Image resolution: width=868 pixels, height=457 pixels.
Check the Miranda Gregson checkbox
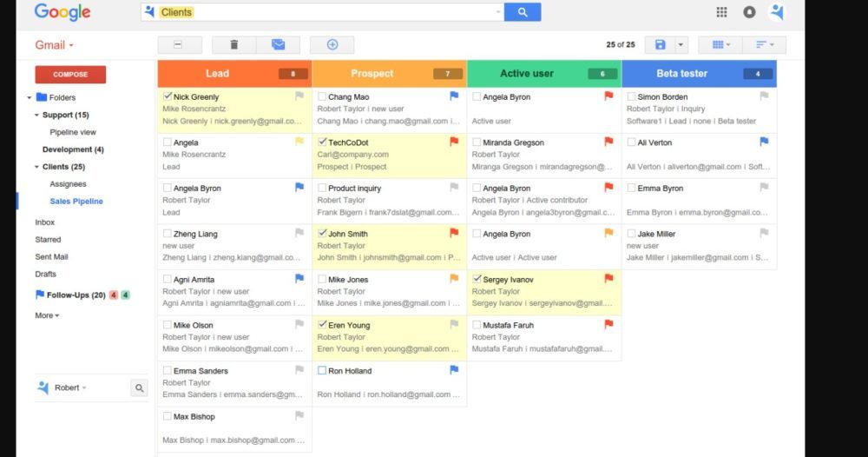(x=477, y=142)
